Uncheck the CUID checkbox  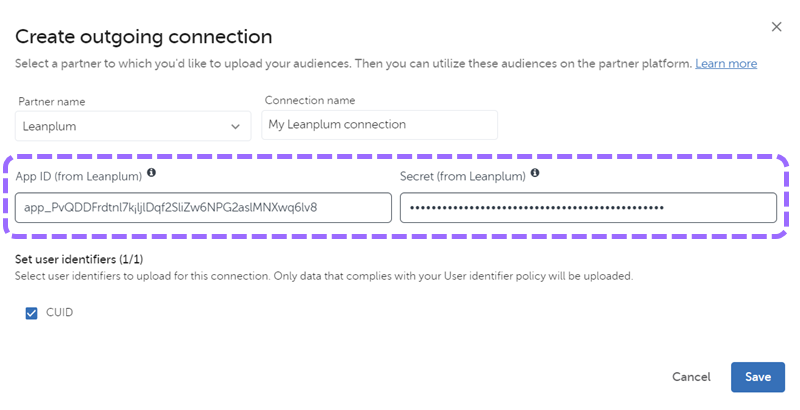tap(32, 313)
